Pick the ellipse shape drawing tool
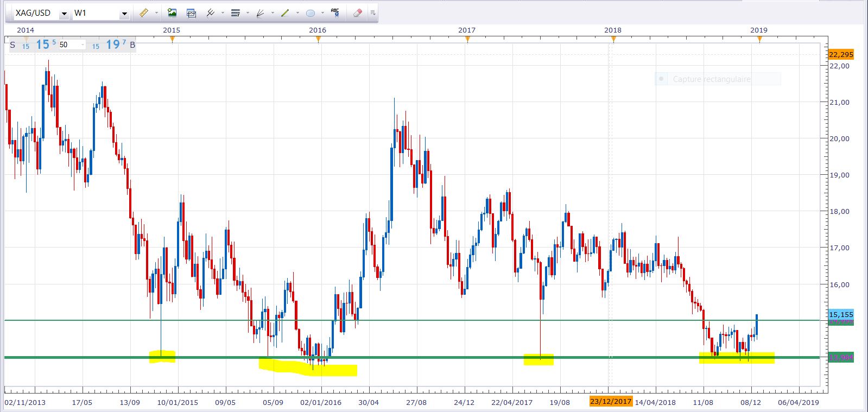The image size is (868, 412). (x=311, y=13)
